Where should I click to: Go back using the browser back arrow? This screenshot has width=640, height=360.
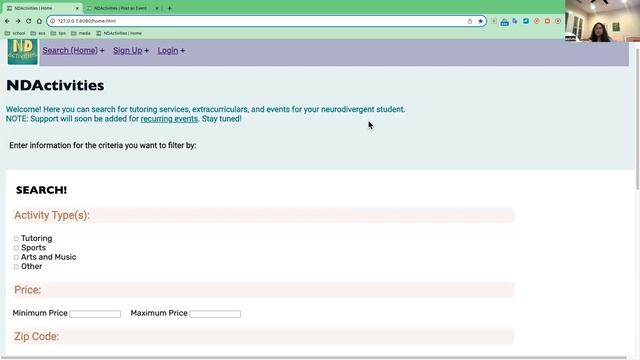pyautogui.click(x=7, y=21)
